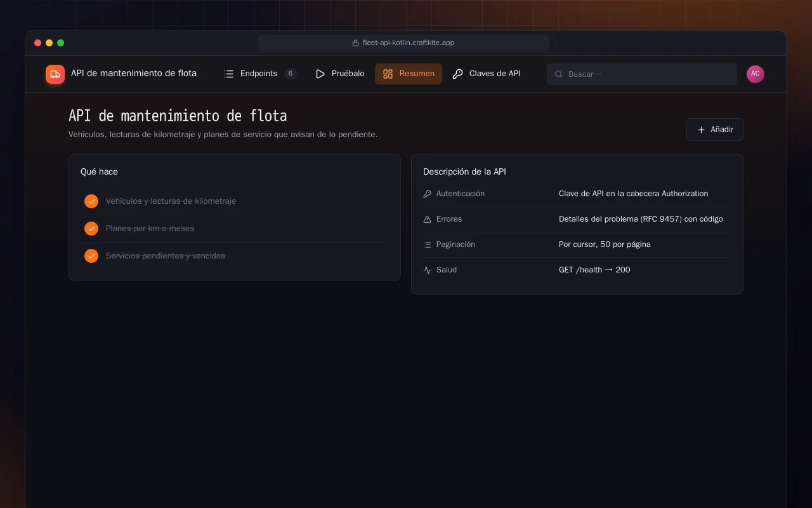Image resolution: width=812 pixels, height=508 pixels.
Task: Click the orange truck app logo
Action: coord(55,74)
